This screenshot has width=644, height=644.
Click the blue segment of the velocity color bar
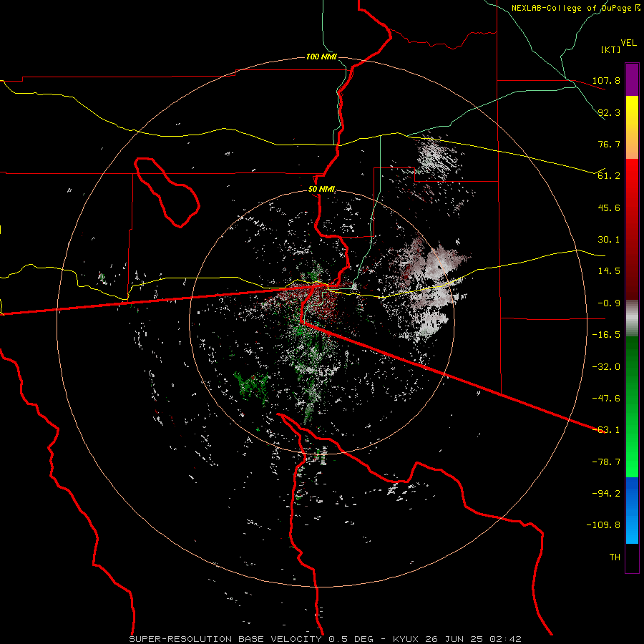(x=632, y=510)
